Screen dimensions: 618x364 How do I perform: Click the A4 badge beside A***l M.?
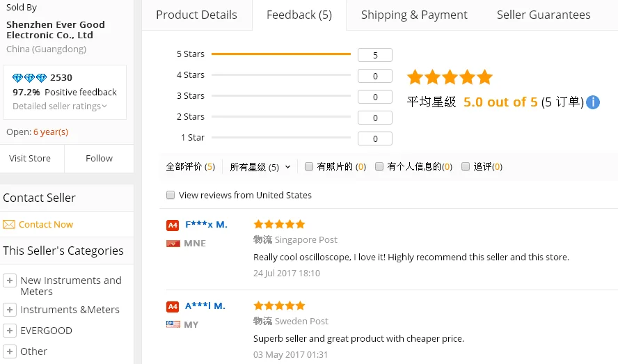point(173,306)
